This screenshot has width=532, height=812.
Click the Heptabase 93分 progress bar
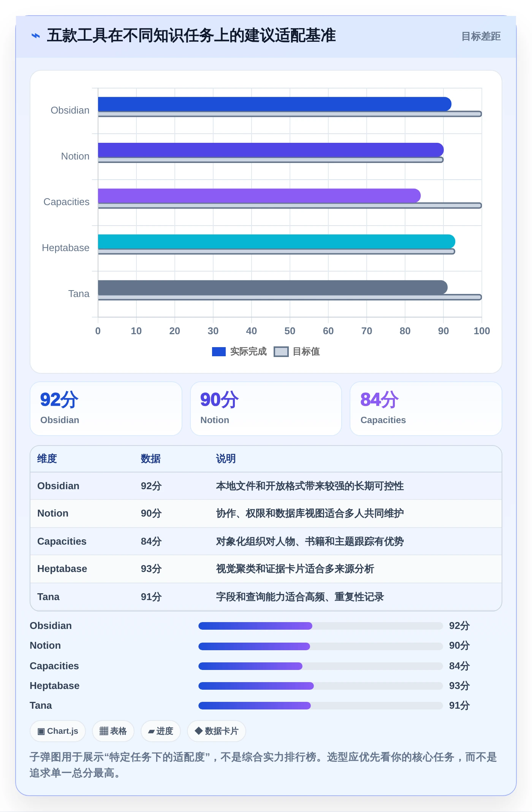click(321, 686)
